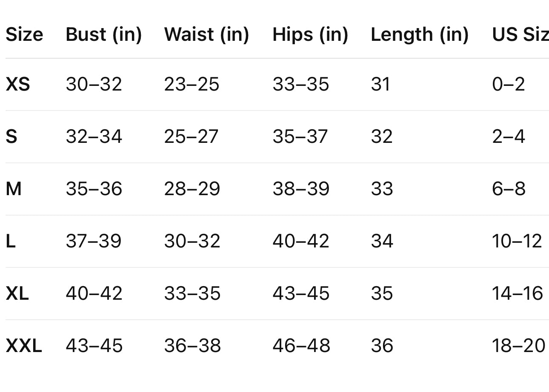Image resolution: width=549 pixels, height=392 pixels.
Task: Click the Bust (in) column header
Action: [x=103, y=34]
